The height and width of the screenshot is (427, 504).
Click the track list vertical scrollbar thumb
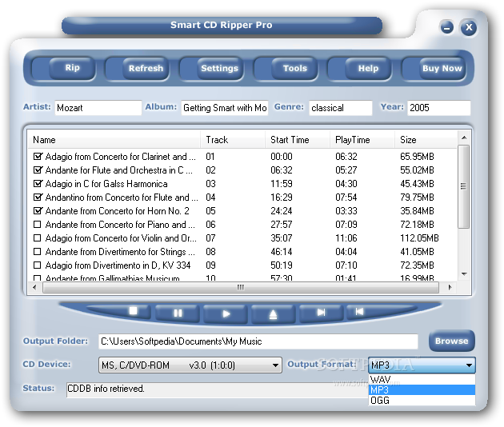click(463, 186)
